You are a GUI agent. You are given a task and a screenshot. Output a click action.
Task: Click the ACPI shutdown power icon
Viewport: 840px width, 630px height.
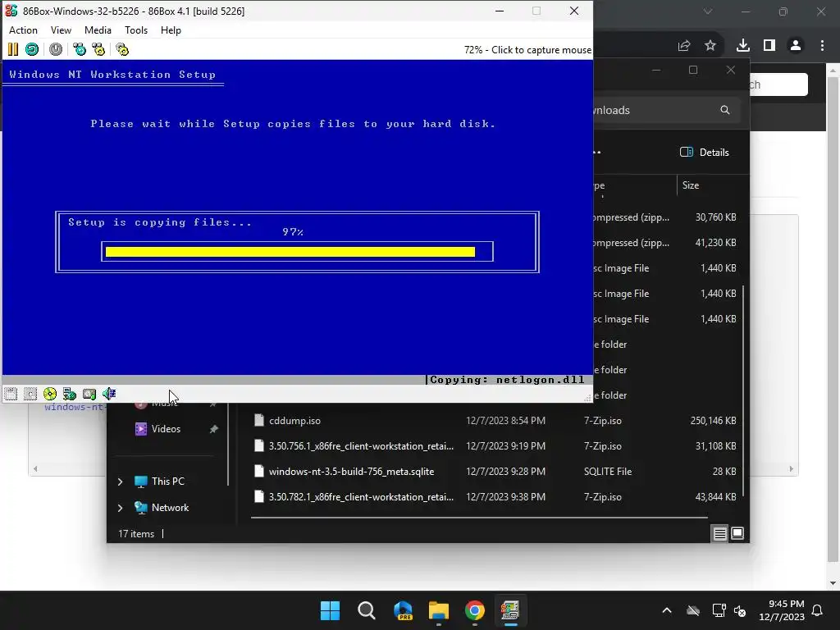pyautogui.click(x=56, y=50)
